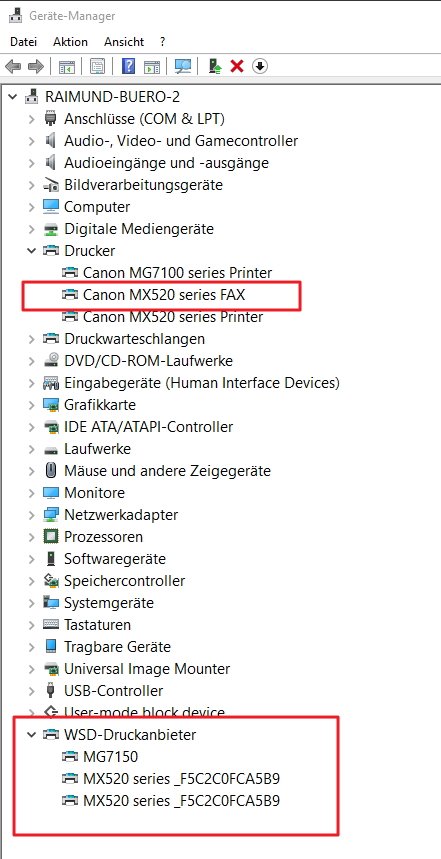Open the Ansicht menu
Screen dimensions: 441x859
[x=124, y=42]
